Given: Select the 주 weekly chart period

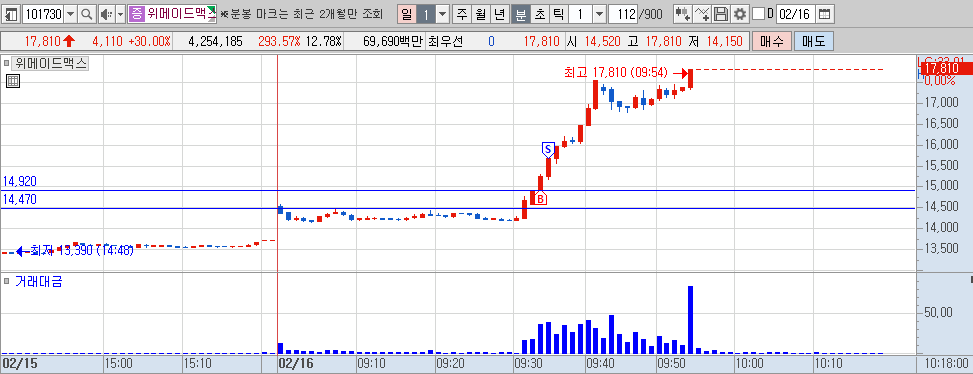Looking at the screenshot, I should (x=461, y=14).
